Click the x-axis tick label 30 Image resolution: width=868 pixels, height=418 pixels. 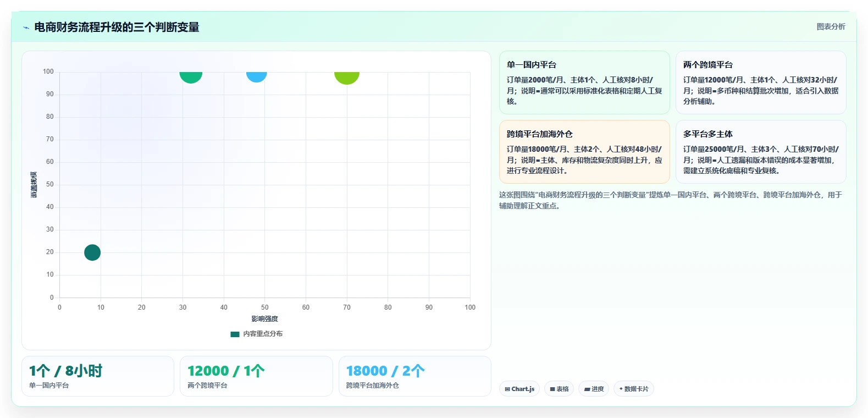(183, 307)
